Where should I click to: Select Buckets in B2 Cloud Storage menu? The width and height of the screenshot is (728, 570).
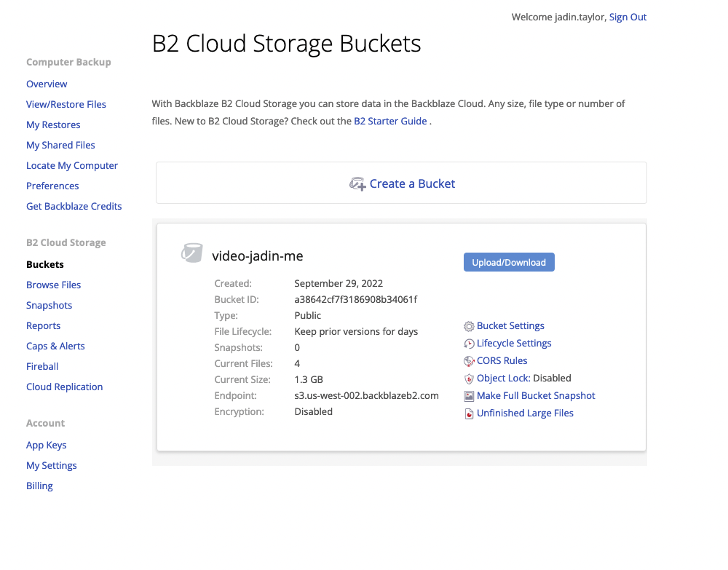[x=44, y=264]
